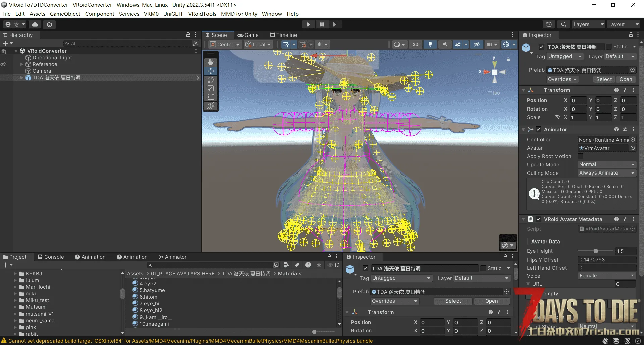Screen dimensions: 644x345
Task: Open the Center pivot dropdown
Action: coord(225,44)
